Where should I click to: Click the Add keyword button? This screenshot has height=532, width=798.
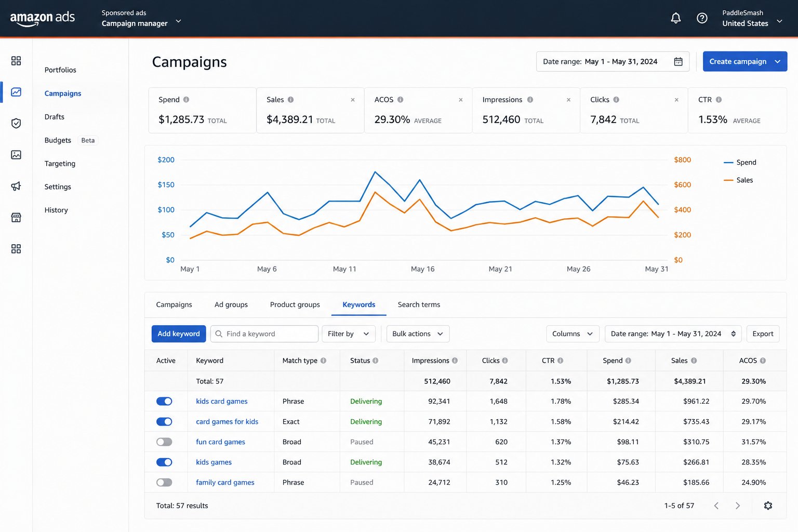coord(179,334)
